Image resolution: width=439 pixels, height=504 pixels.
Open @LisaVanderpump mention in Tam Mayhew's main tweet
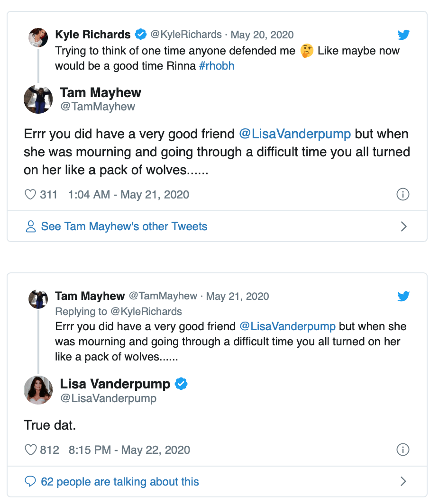(295, 134)
